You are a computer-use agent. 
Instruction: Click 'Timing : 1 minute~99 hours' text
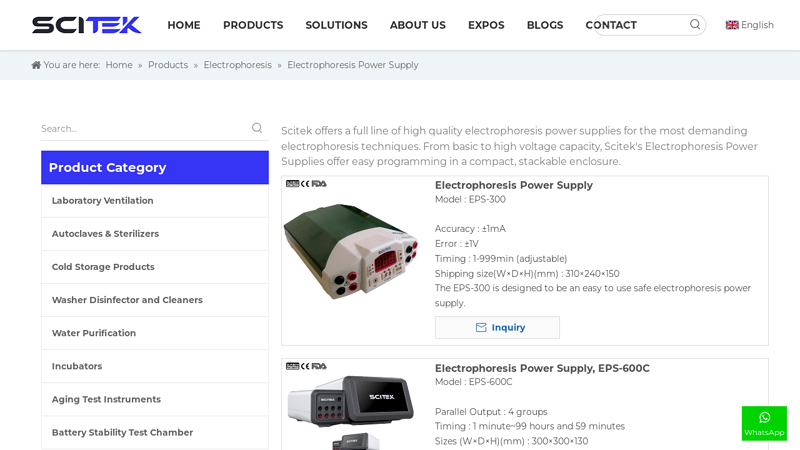click(530, 426)
